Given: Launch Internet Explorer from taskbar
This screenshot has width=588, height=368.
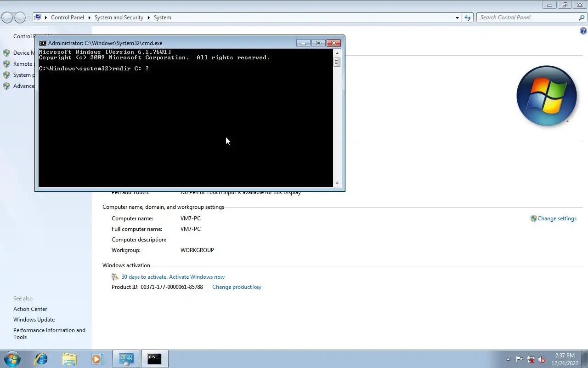Looking at the screenshot, I should point(41,359).
